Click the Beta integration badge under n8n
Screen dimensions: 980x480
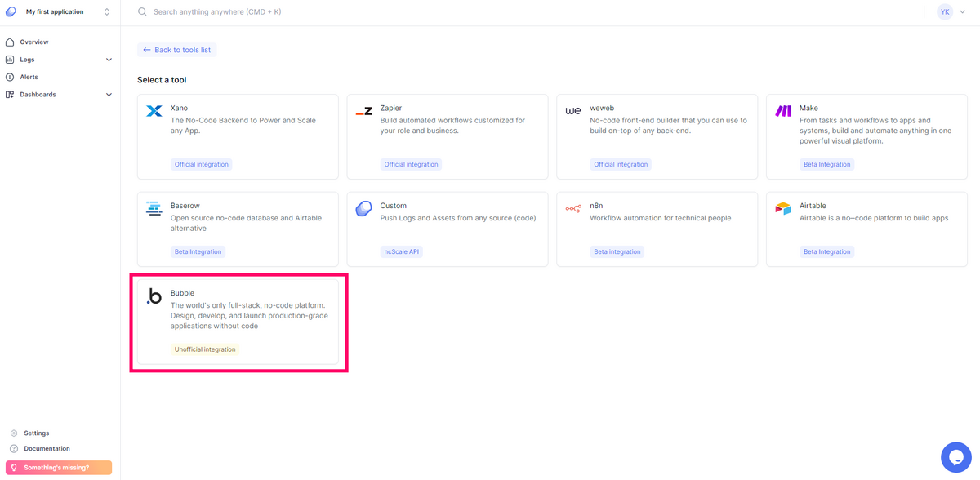617,251
